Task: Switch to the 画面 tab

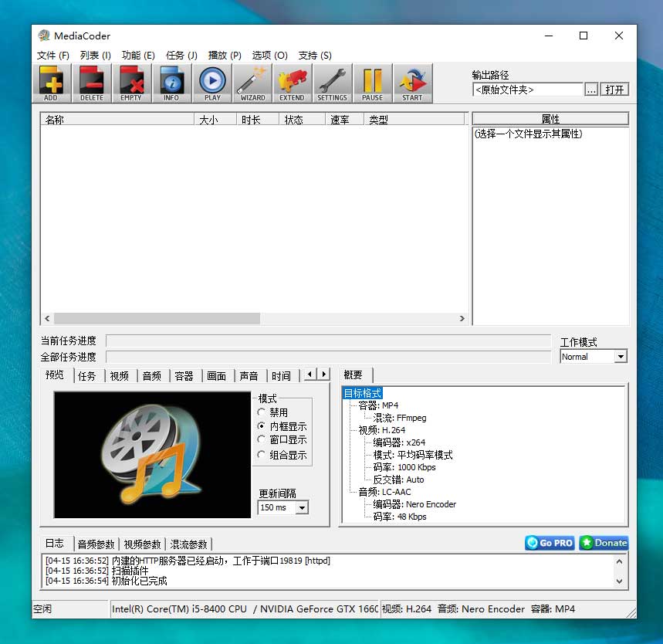Action: 217,376
